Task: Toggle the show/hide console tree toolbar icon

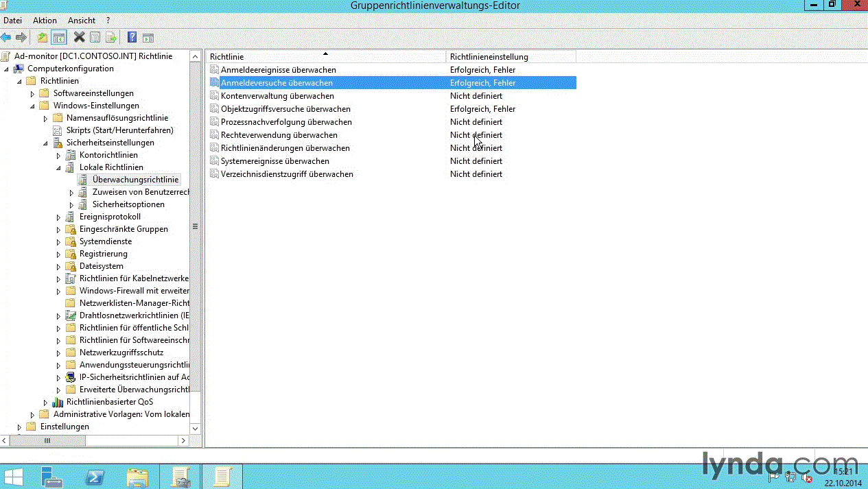Action: coord(59,37)
